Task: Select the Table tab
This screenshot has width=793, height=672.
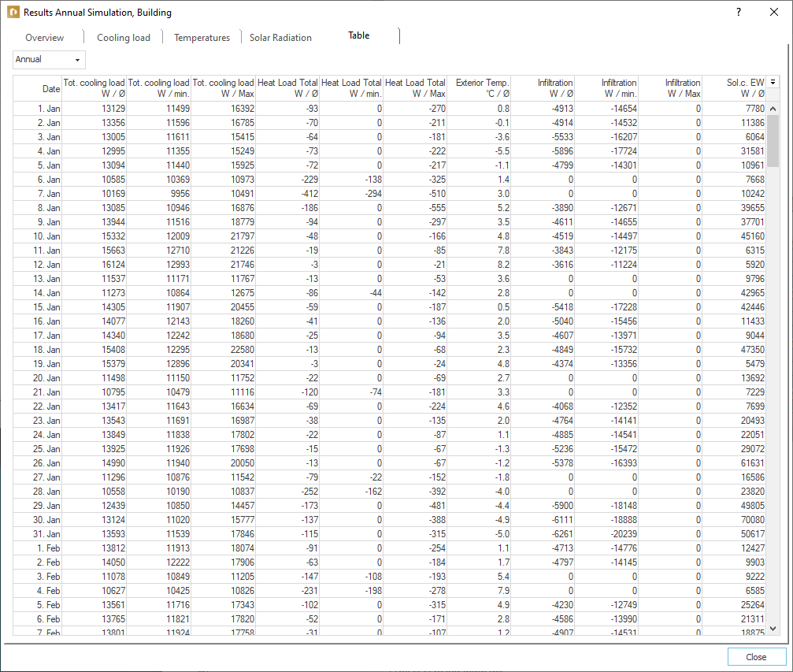Action: [x=358, y=35]
